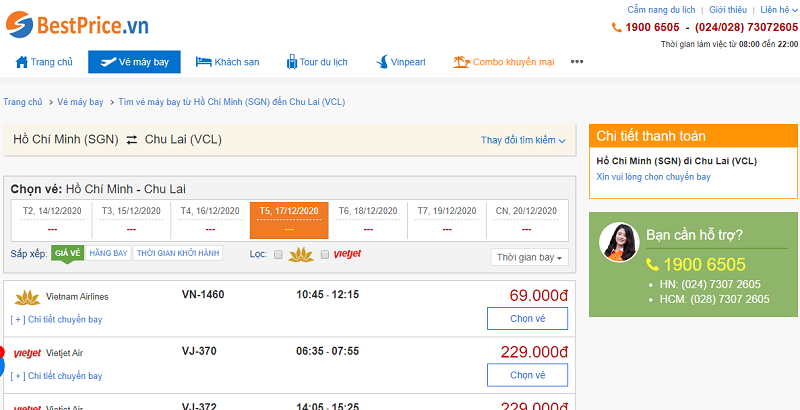Expand flight details for VJ-370
The height and width of the screenshot is (410, 800).
[56, 376]
